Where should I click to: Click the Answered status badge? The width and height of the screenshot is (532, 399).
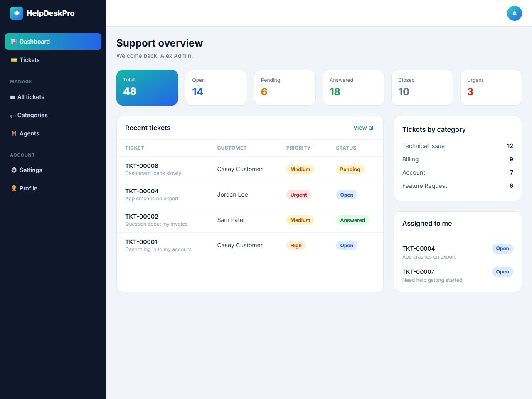point(352,220)
